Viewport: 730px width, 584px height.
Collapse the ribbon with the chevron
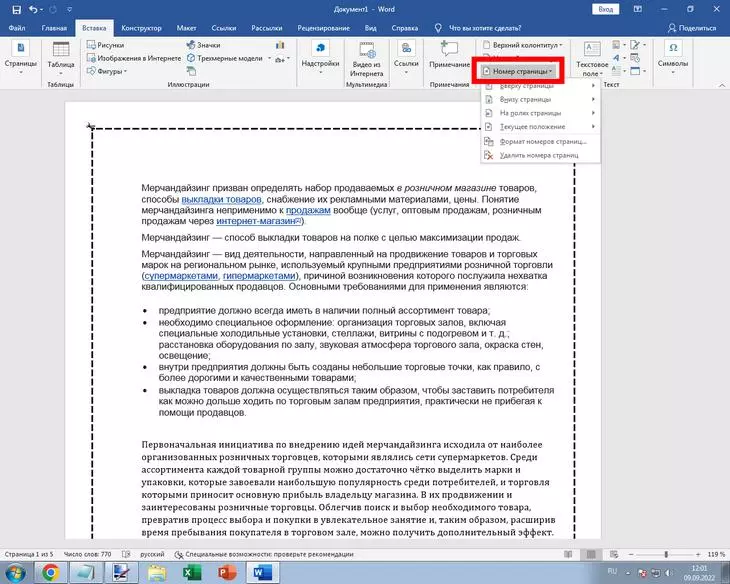pos(722,85)
